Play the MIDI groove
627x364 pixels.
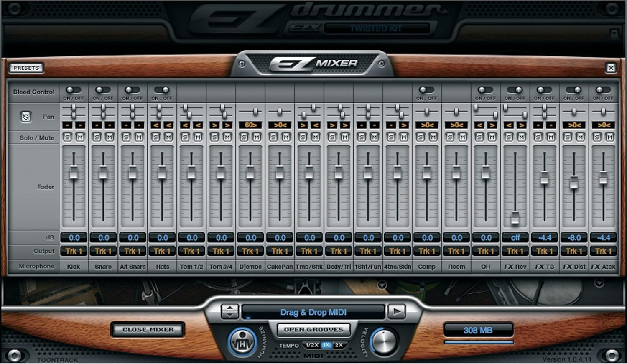click(x=397, y=311)
